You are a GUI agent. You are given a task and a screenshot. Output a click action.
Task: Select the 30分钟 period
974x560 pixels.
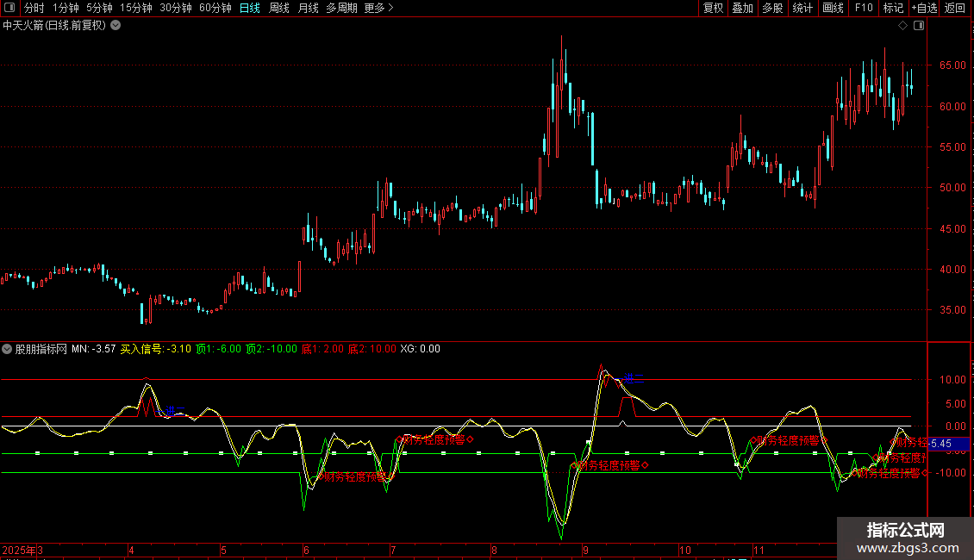[176, 8]
